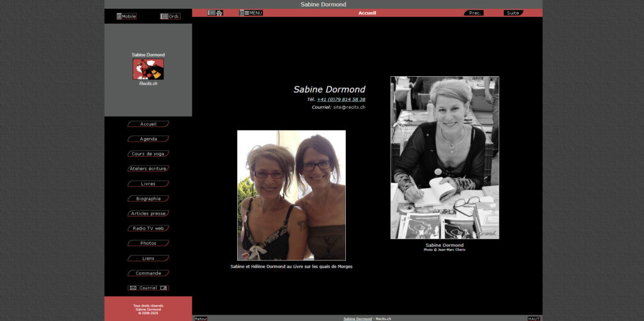Open the Agenda page

(148, 139)
